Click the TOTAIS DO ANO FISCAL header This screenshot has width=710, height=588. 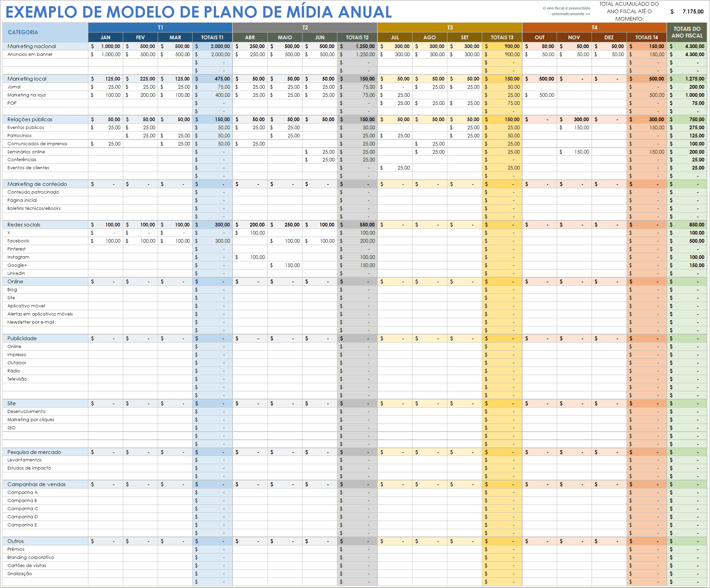[x=687, y=32]
